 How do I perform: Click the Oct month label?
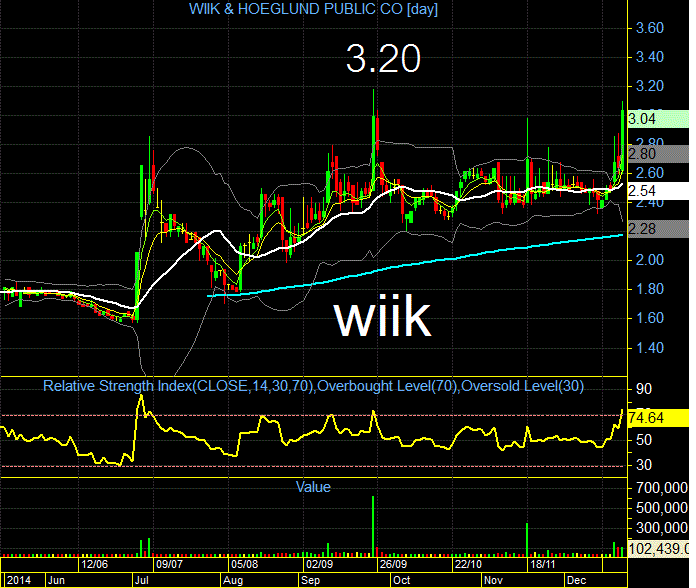(x=402, y=580)
